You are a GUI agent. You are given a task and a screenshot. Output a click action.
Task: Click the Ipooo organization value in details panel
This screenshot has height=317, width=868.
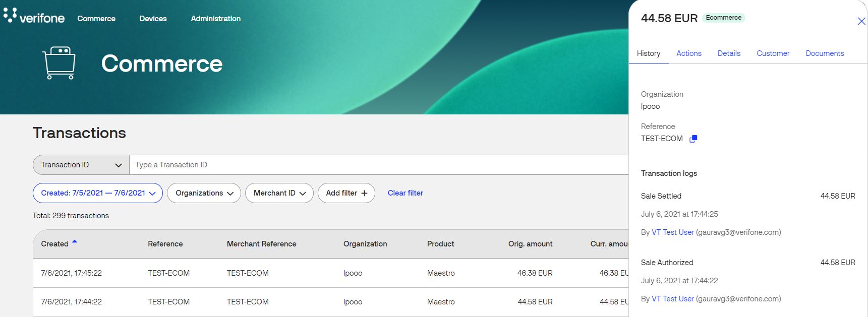click(650, 106)
